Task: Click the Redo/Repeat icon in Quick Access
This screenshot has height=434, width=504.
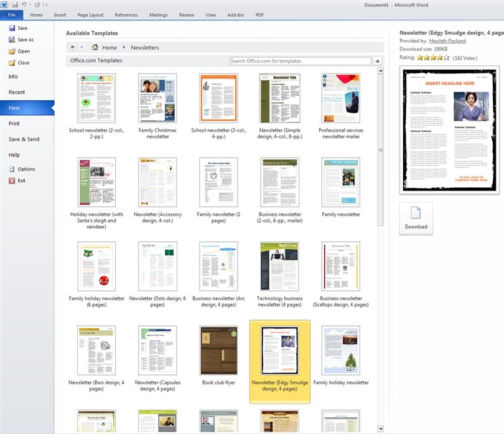Action: point(37,5)
